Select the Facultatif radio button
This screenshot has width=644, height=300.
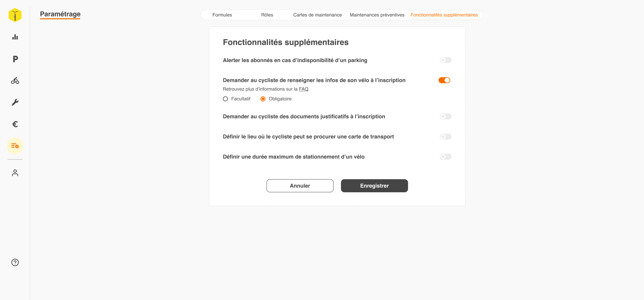click(225, 99)
